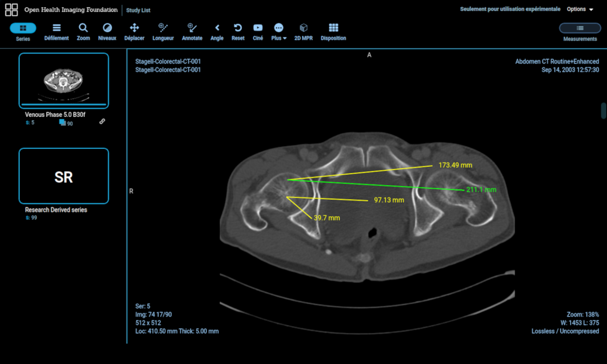607x364 pixels.
Task: Select the Longueur measurement tool
Action: 163,32
